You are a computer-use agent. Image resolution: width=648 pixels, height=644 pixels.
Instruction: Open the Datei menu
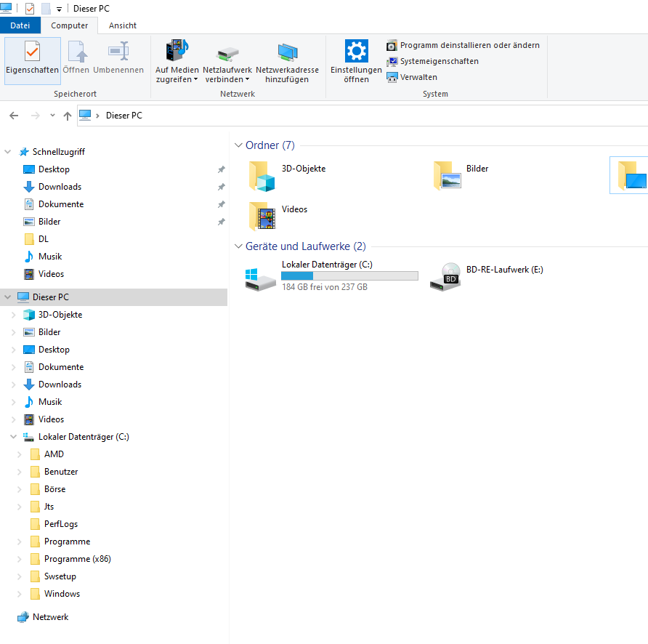[20, 25]
